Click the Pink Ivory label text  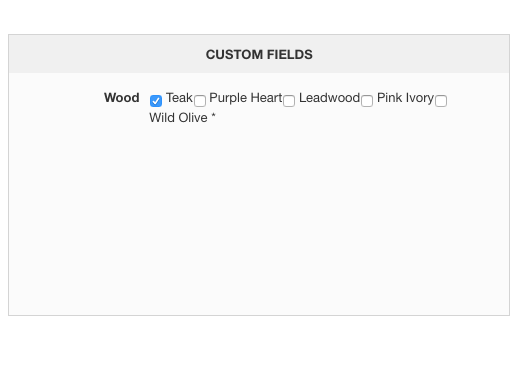tap(405, 98)
